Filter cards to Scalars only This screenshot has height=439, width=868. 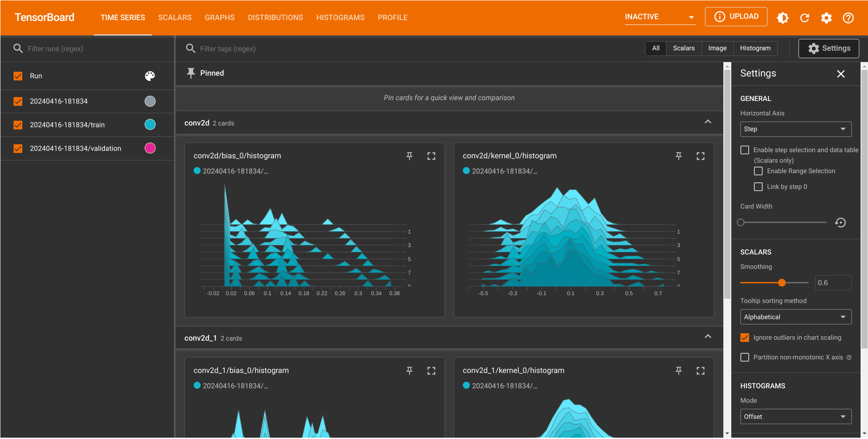coord(684,48)
